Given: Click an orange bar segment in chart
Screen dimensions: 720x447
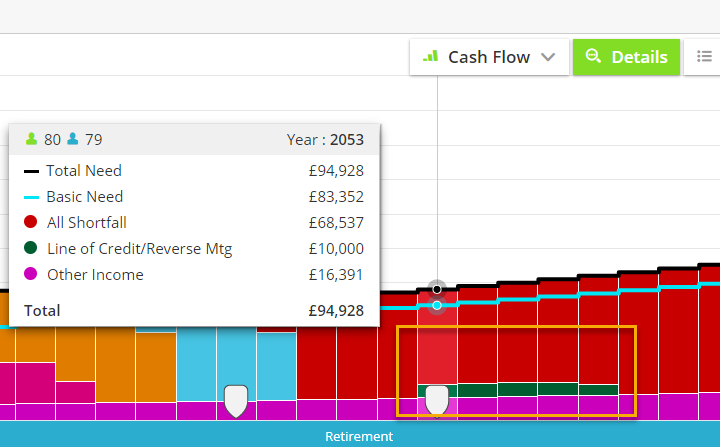Looking at the screenshot, I should click(116, 365).
